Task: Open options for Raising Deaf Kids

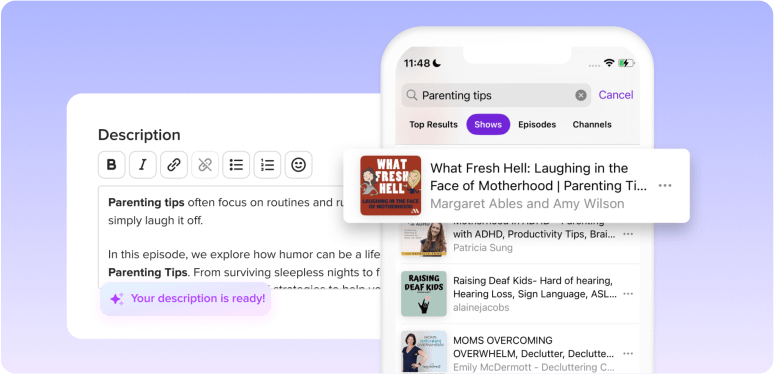Action: [x=628, y=294]
